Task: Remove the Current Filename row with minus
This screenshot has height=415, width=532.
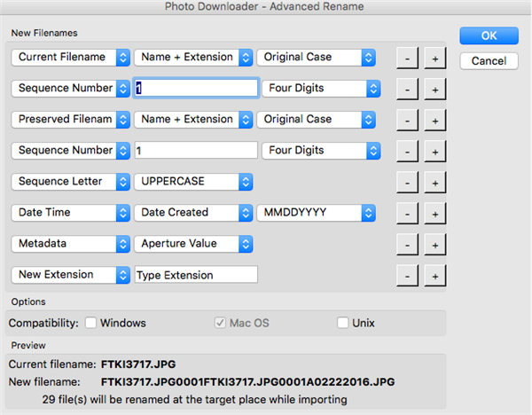Action: coord(407,59)
